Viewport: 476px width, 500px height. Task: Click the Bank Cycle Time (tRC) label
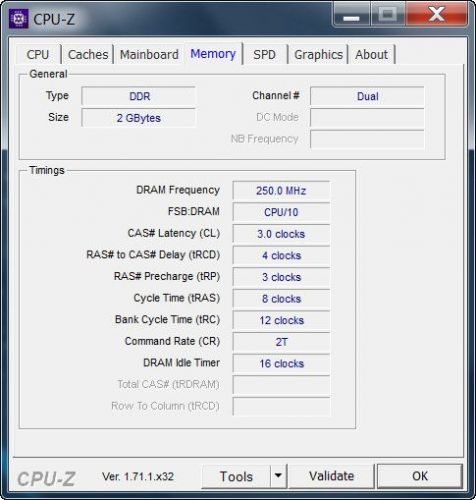click(x=167, y=320)
